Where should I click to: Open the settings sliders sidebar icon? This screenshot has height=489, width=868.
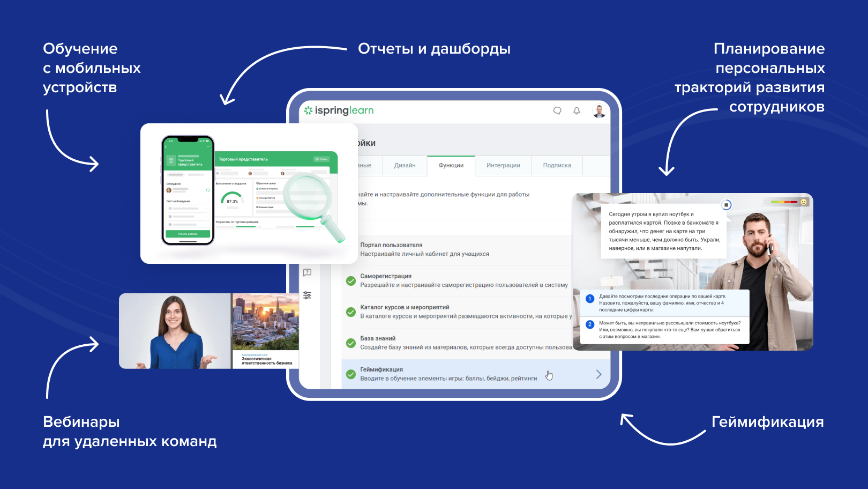click(x=307, y=295)
